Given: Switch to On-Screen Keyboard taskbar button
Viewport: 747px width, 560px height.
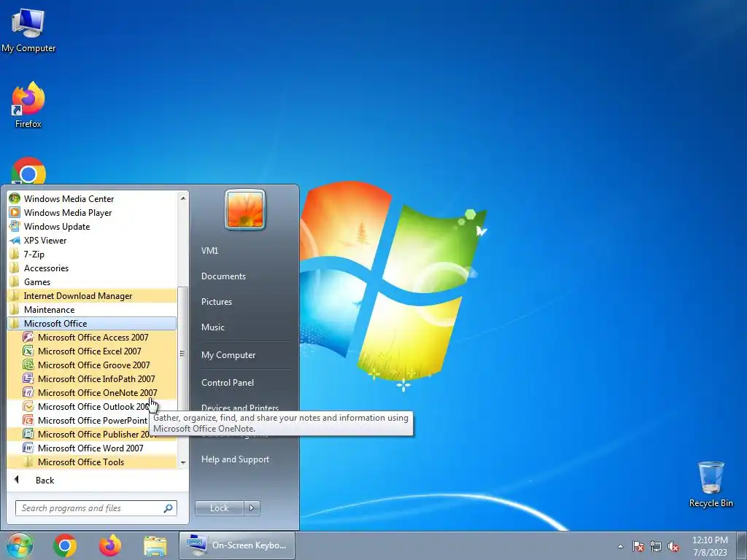Looking at the screenshot, I should pyautogui.click(x=237, y=545).
